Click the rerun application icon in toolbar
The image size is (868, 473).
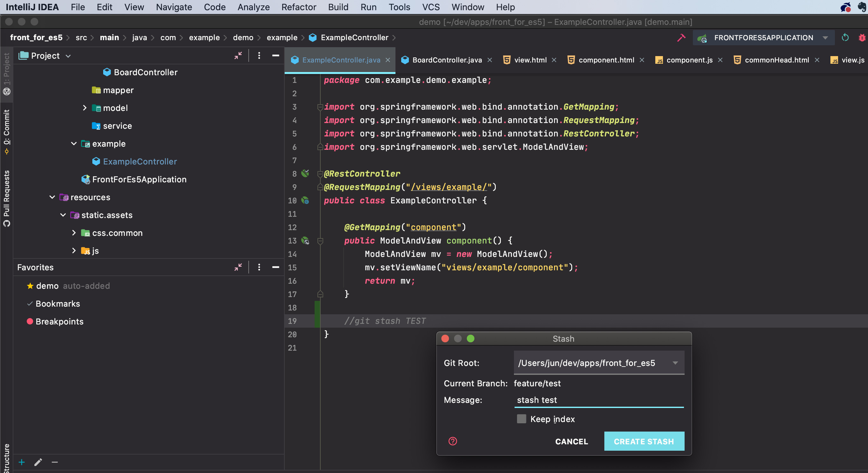845,37
